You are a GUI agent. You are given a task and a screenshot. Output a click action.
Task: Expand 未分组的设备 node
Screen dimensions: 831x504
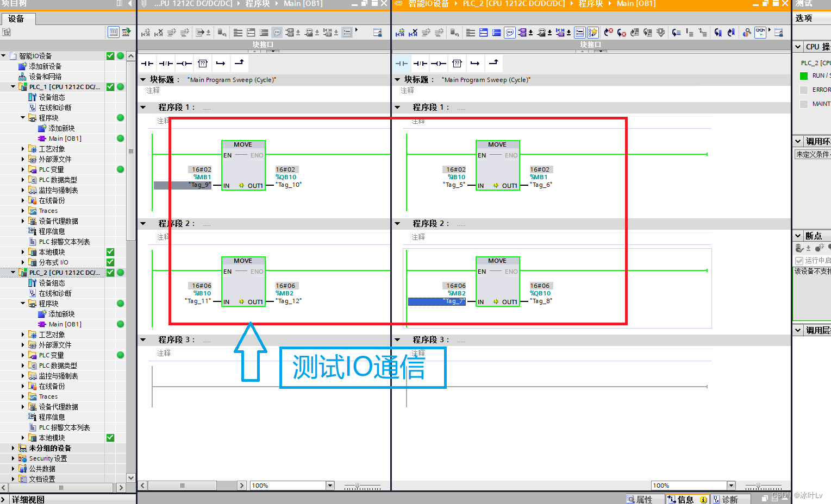(x=13, y=448)
